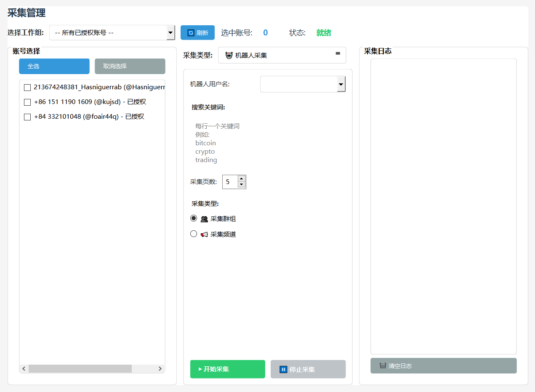The width and height of the screenshot is (535, 392).
Task: Click the megaphone icon beside 采集频道
Action: pos(204,235)
